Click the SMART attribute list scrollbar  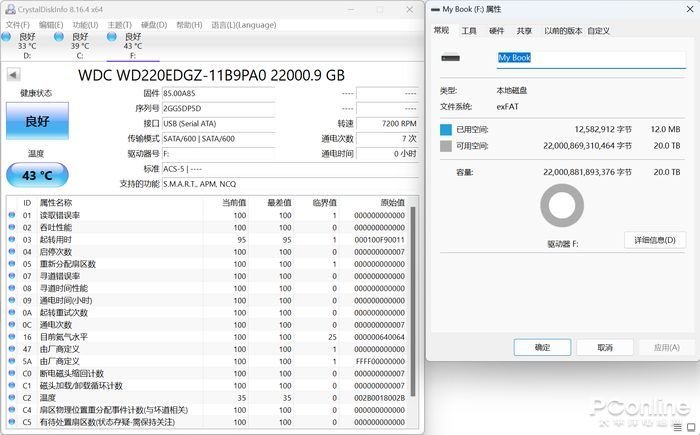pos(413,301)
